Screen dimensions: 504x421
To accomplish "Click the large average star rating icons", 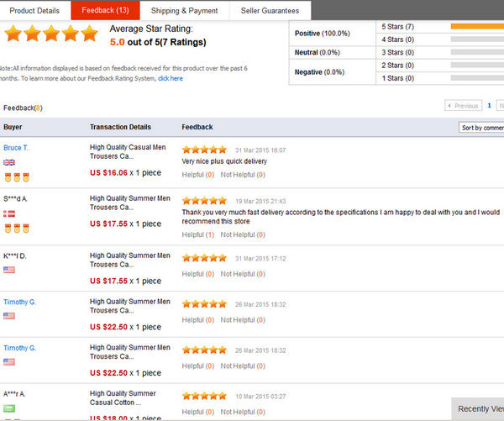I will (51, 34).
